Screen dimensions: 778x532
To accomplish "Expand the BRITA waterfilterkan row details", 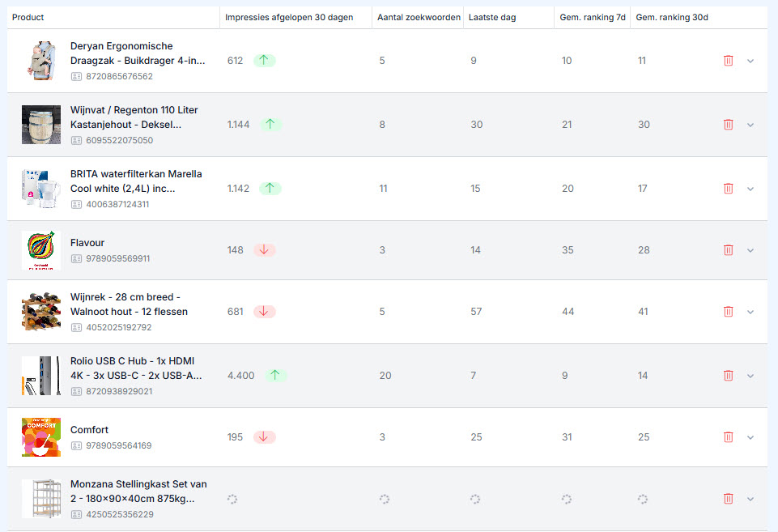I will [750, 189].
